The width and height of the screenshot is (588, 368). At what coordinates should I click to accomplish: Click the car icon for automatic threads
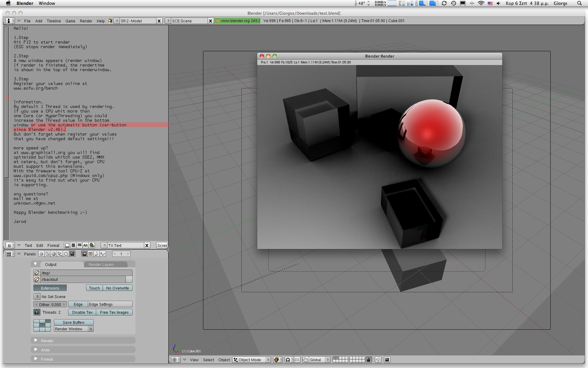[x=37, y=312]
